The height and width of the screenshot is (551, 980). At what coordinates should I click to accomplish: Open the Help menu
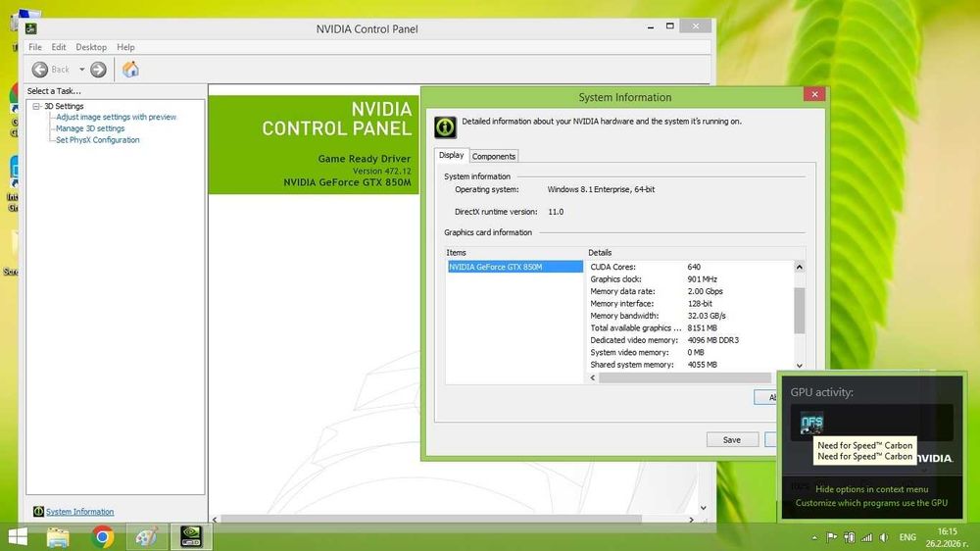tap(125, 47)
